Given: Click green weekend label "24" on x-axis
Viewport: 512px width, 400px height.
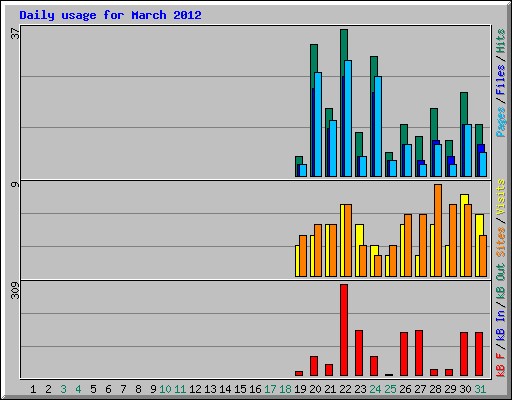Looking at the screenshot, I should (375, 389).
